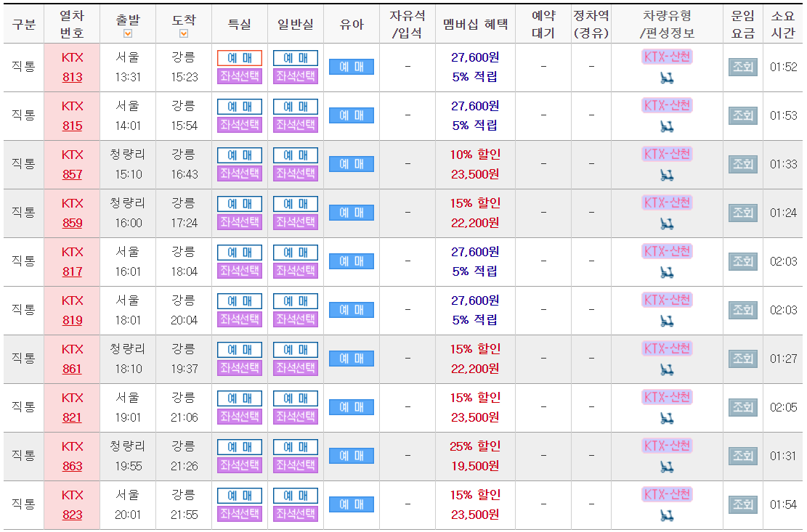Open KTX-산천 train type badge for KTX 821

pyautogui.click(x=667, y=397)
